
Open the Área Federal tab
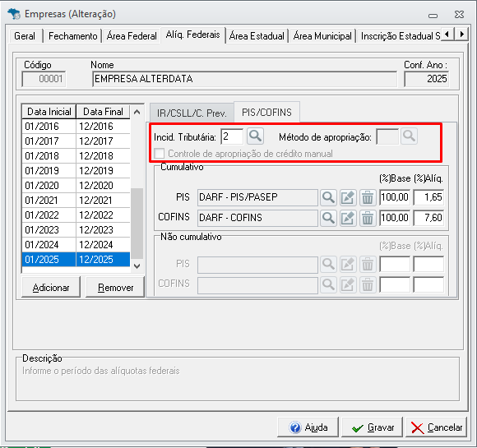tap(132, 36)
